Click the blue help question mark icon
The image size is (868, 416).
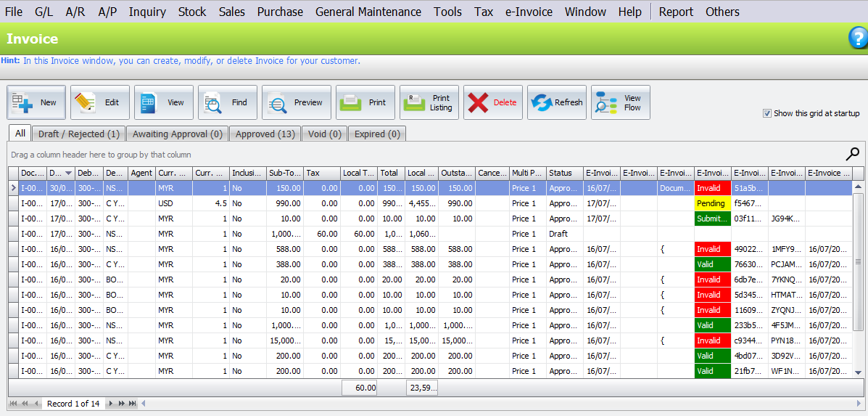click(x=858, y=39)
